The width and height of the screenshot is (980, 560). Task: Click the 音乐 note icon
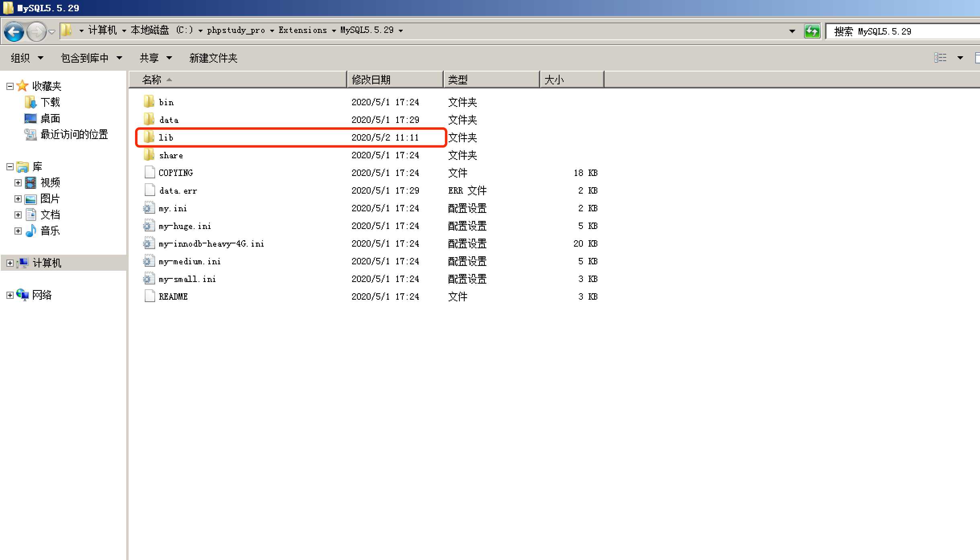coord(31,231)
